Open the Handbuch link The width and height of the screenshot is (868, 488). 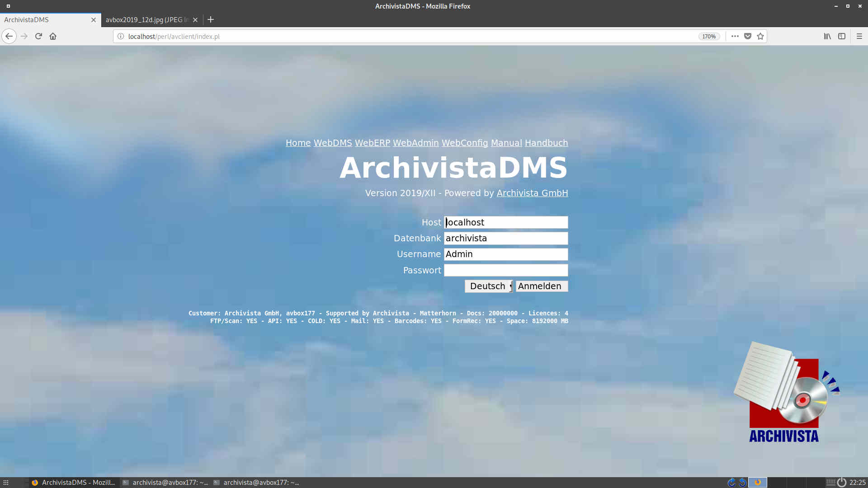click(x=546, y=143)
